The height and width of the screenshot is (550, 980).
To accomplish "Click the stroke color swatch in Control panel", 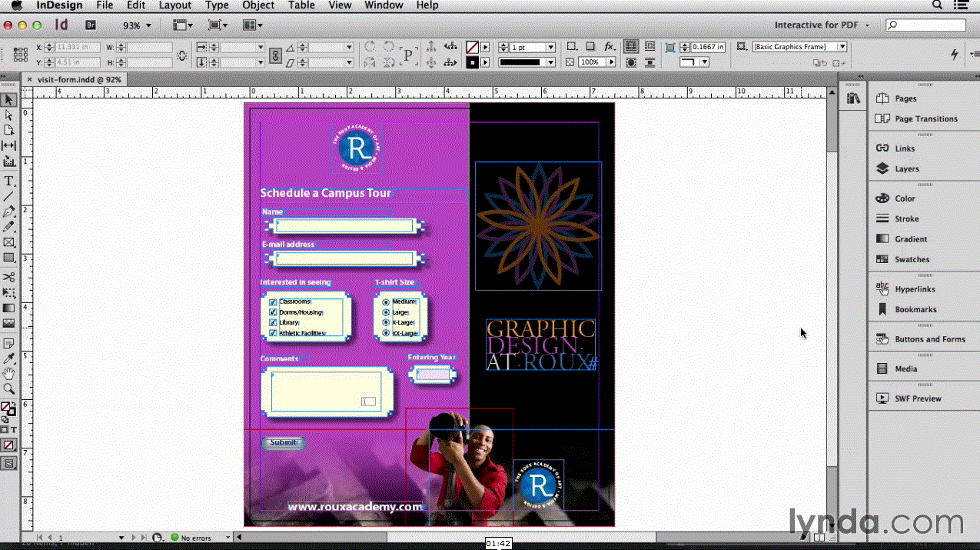I will coord(472,62).
